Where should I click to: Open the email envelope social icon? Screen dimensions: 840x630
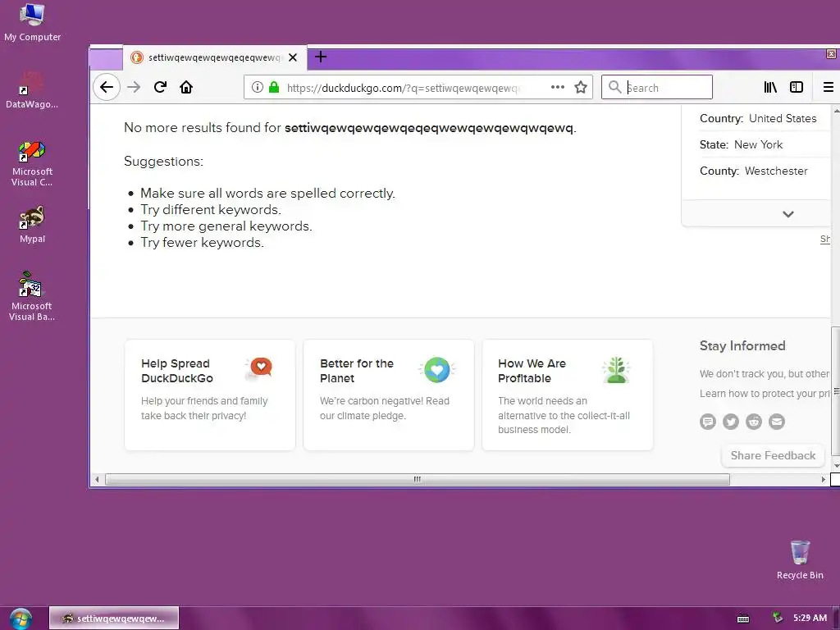(777, 422)
